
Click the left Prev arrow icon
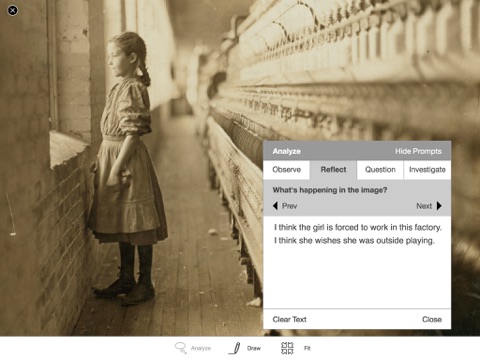[x=275, y=206]
